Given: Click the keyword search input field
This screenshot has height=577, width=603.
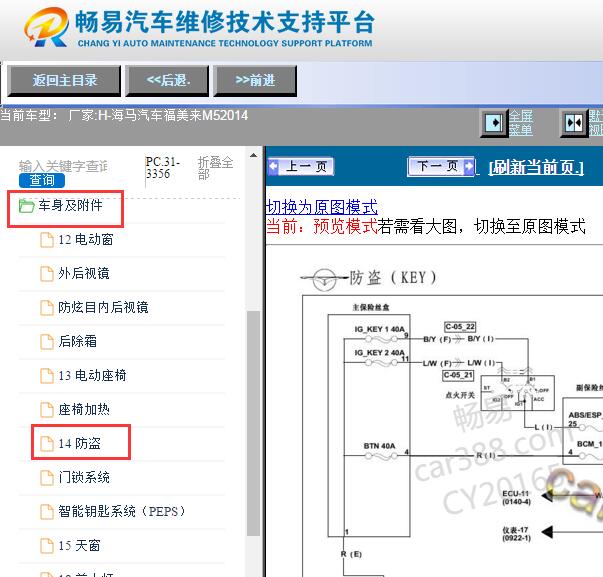Looking at the screenshot, I should point(63,166).
